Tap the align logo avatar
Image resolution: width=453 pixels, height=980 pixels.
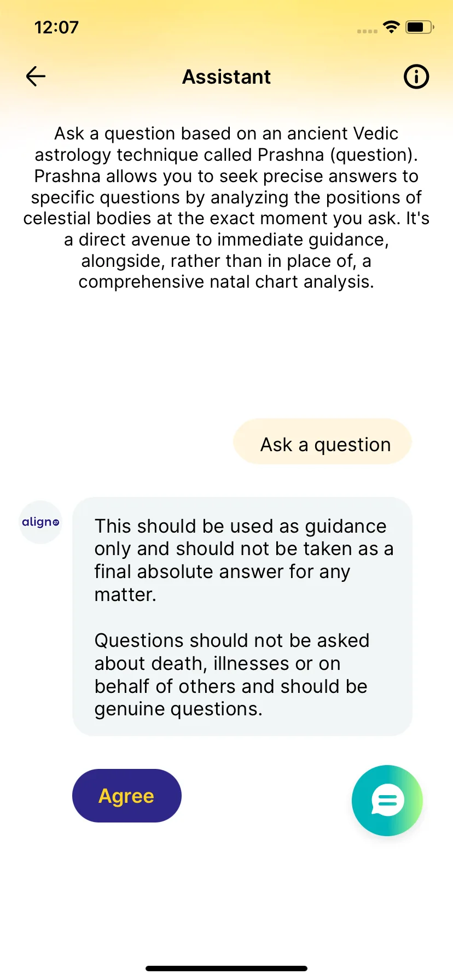tap(40, 522)
